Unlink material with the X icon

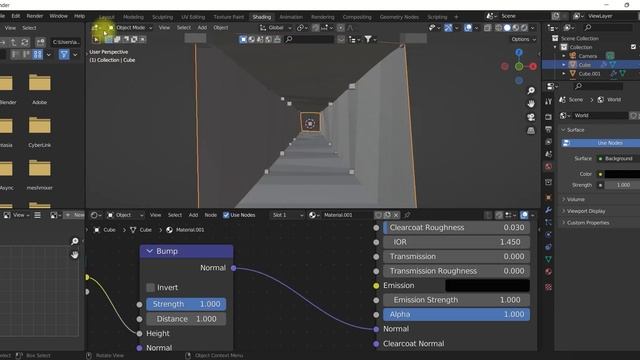396,215
